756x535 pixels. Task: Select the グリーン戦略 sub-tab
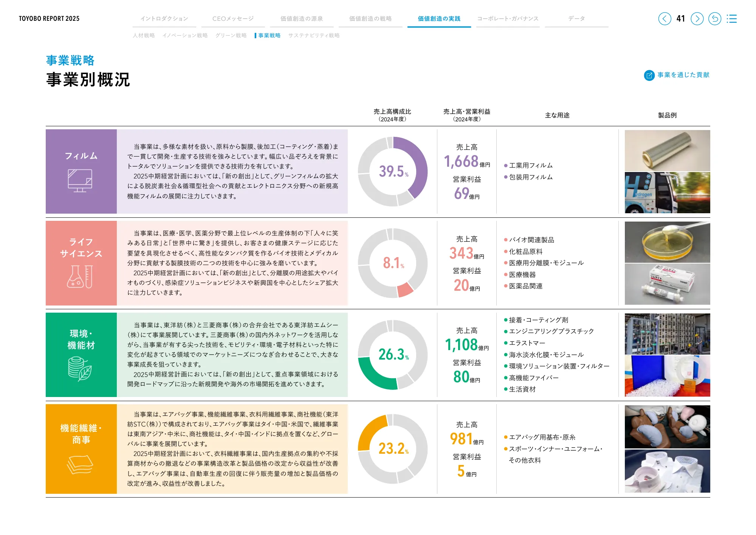click(x=232, y=36)
